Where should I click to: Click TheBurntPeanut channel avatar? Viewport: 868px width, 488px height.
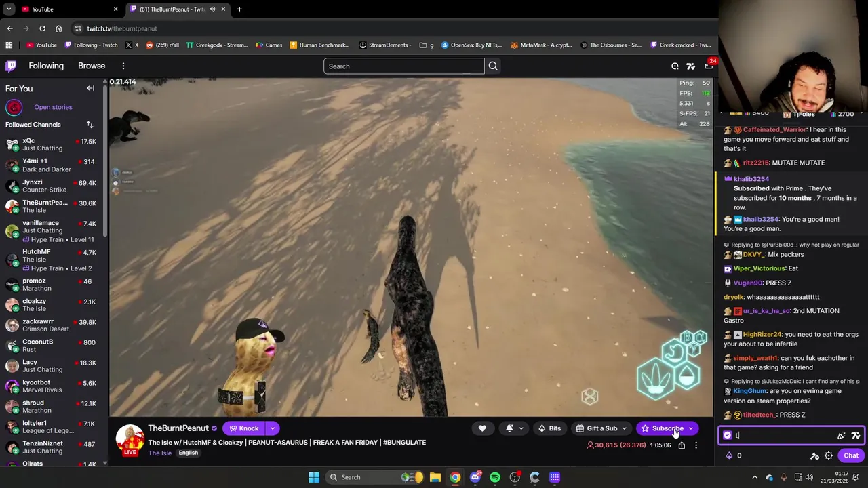pos(130,440)
